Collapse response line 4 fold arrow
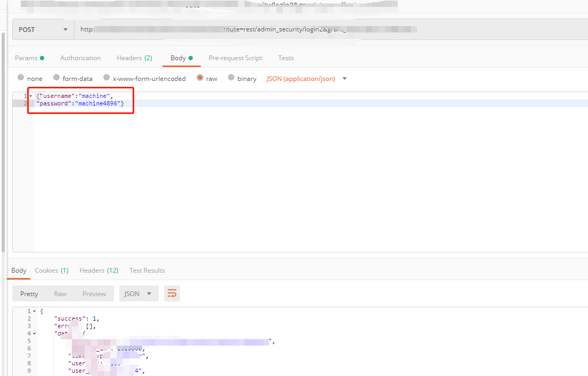This screenshot has width=588, height=376. [35, 333]
